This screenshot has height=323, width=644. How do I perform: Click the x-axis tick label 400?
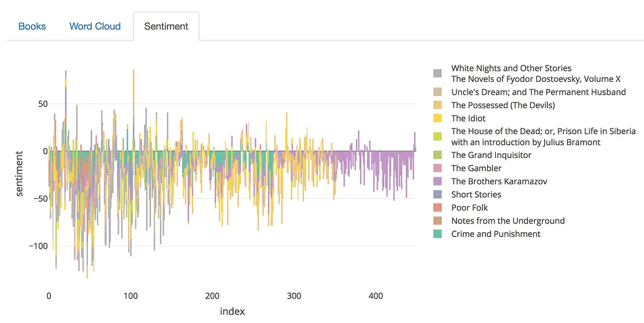[376, 296]
